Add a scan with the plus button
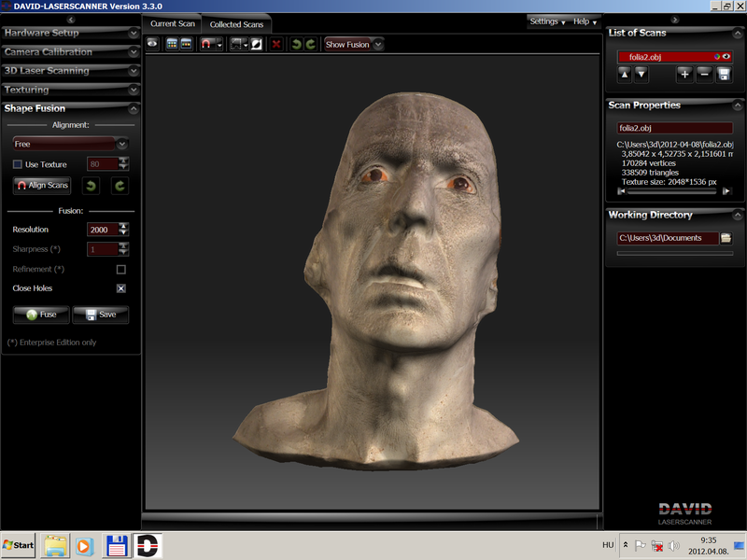The image size is (747, 560). point(684,75)
